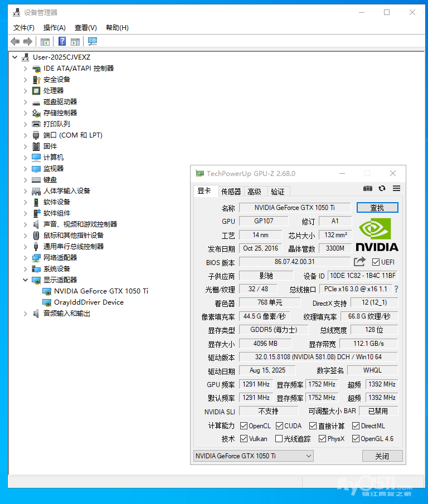The image size is (428, 504).
Task: Toggle the CUDA checkbox
Action: pos(279,426)
